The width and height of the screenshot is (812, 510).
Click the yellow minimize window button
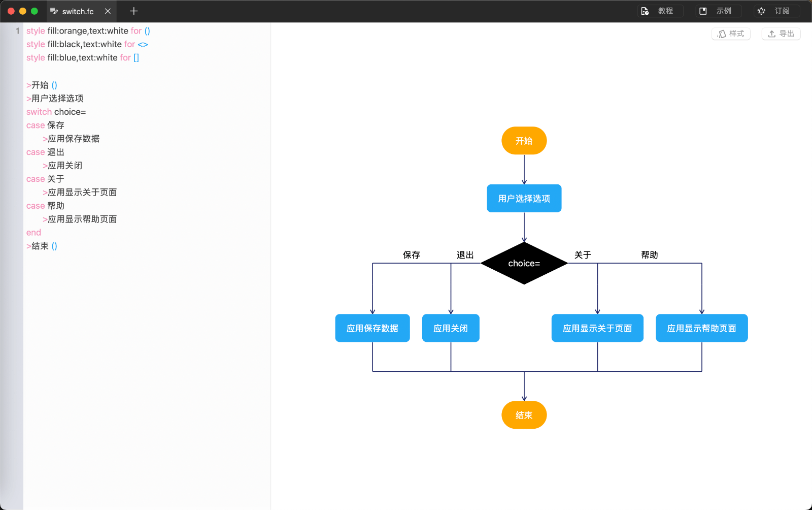pos(23,11)
